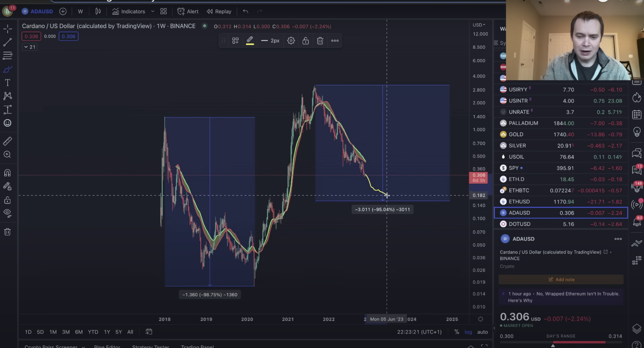Select the trend line drawing tool
Screen dimensions: 644x348
[8, 42]
